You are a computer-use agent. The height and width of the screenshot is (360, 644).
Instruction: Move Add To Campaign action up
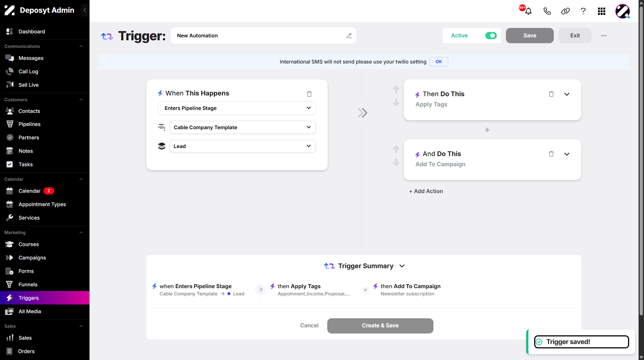coord(396,149)
